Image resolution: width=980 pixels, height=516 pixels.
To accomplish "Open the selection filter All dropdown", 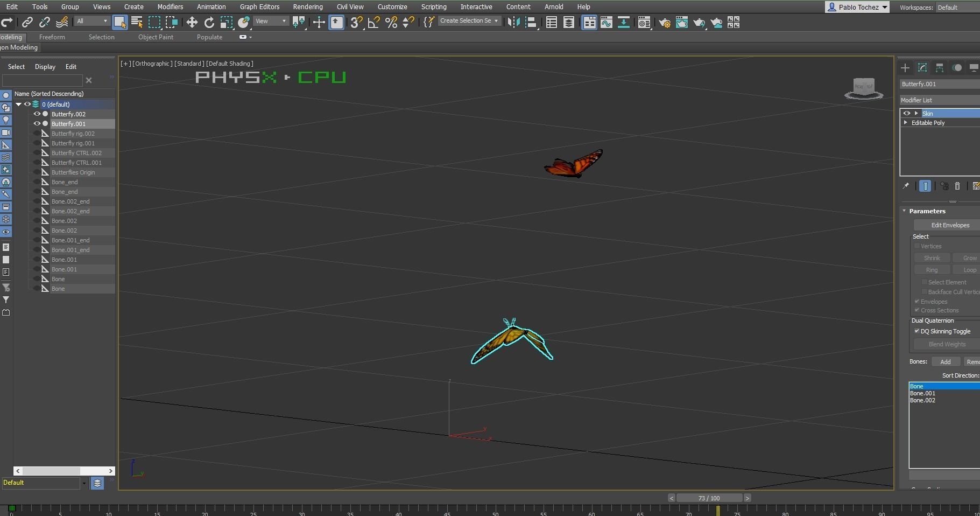I will pyautogui.click(x=92, y=21).
